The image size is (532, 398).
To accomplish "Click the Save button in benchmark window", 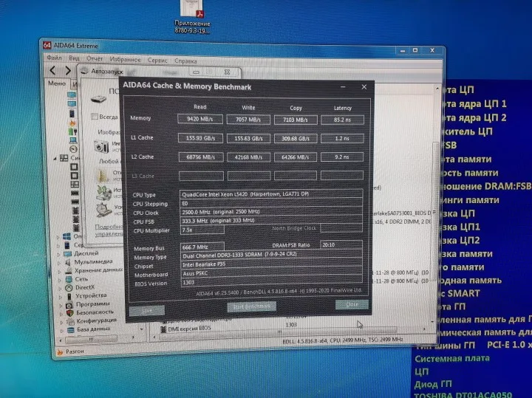I will 147,310.
